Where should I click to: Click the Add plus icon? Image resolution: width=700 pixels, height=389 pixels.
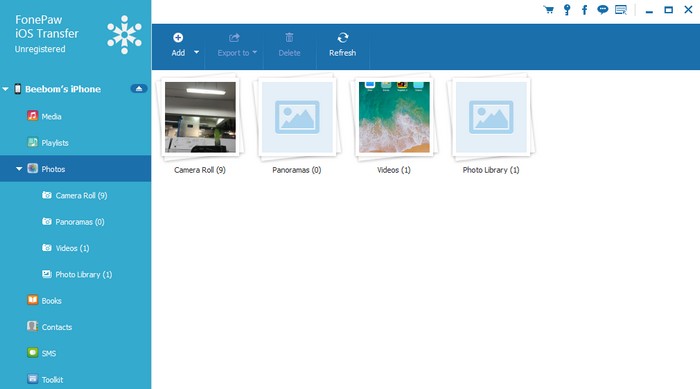pyautogui.click(x=178, y=38)
